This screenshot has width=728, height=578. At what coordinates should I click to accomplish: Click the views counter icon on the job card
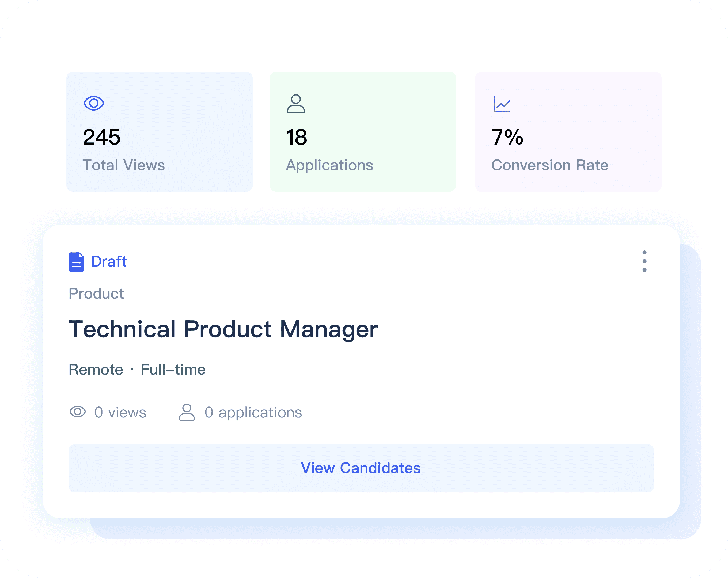(78, 412)
